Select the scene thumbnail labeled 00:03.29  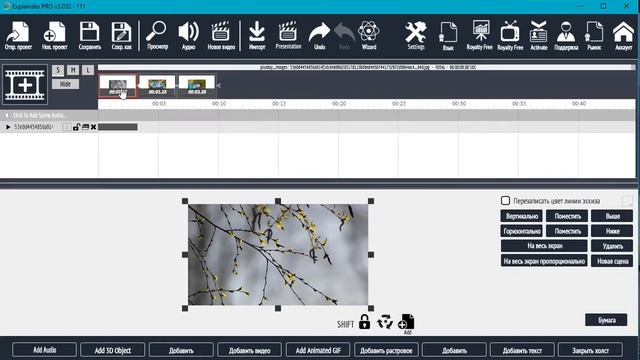(x=197, y=86)
